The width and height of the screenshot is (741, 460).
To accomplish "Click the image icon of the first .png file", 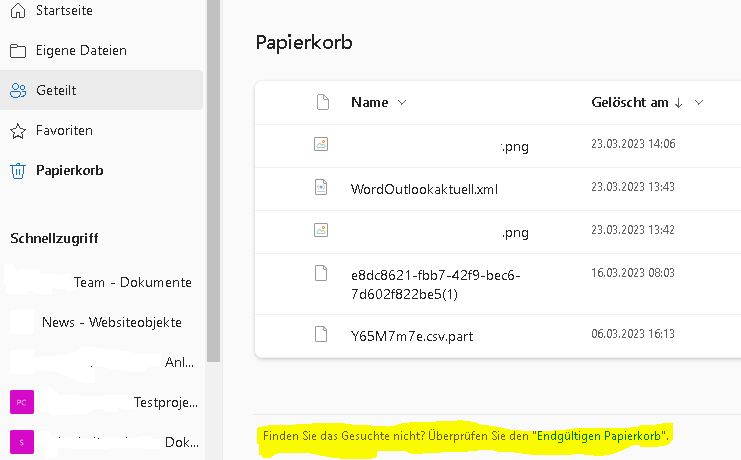I will (x=321, y=144).
